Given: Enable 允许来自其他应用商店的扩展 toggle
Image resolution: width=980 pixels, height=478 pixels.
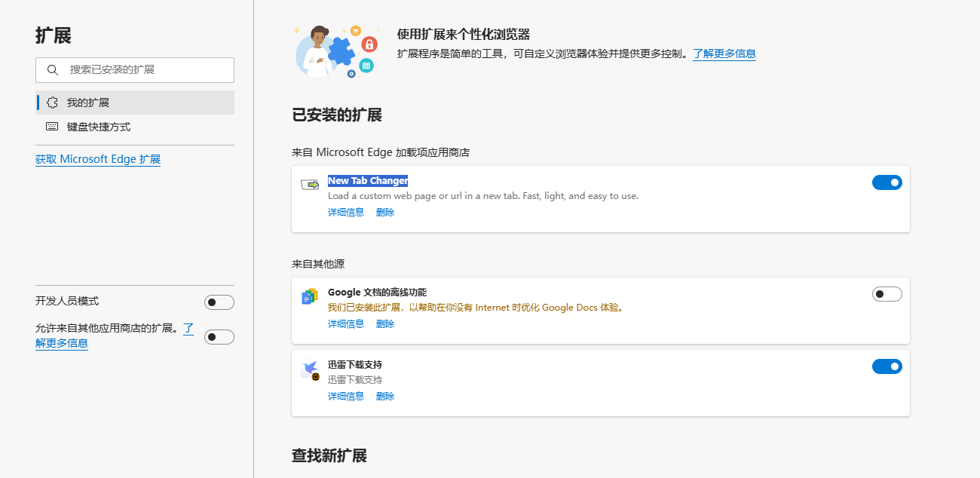Looking at the screenshot, I should (219, 337).
